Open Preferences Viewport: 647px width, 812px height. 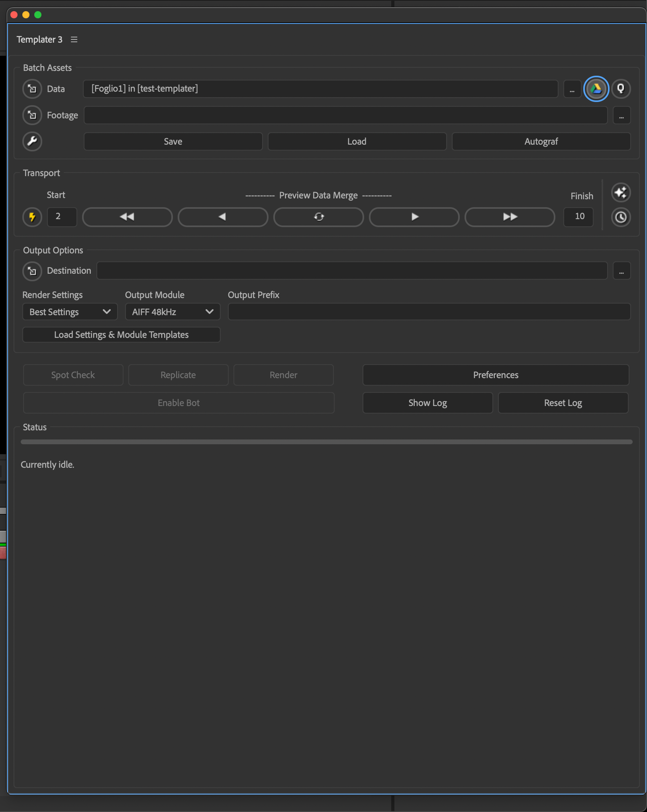pyautogui.click(x=496, y=375)
